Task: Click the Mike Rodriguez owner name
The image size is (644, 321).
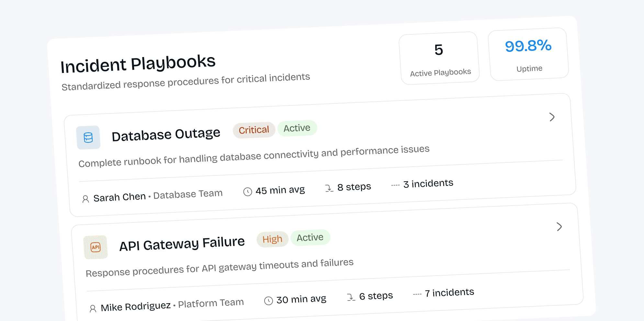Action: pos(136,306)
